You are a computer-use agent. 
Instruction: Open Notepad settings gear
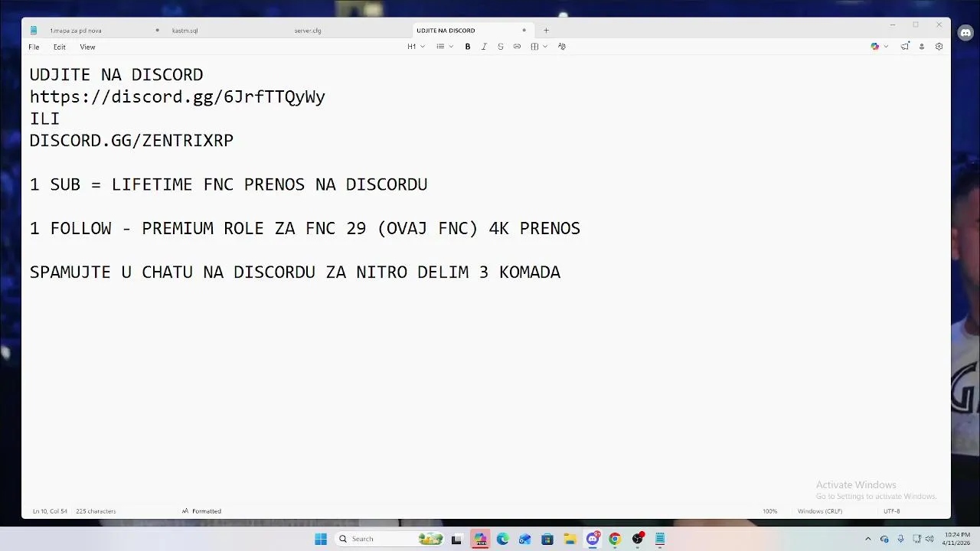(x=939, y=47)
